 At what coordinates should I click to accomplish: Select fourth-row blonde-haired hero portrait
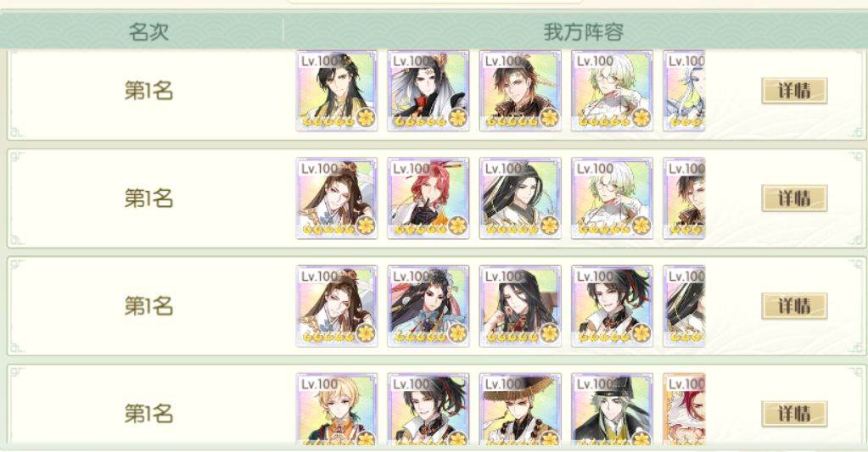(337, 410)
